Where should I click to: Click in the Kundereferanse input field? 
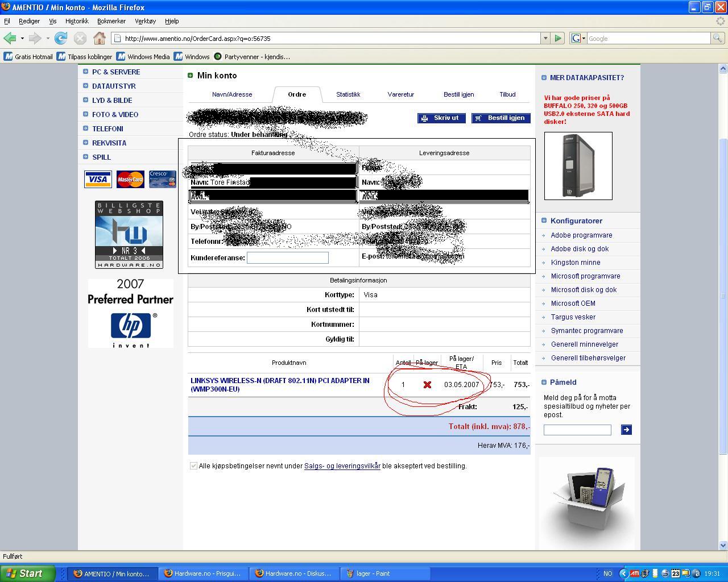(x=288, y=257)
